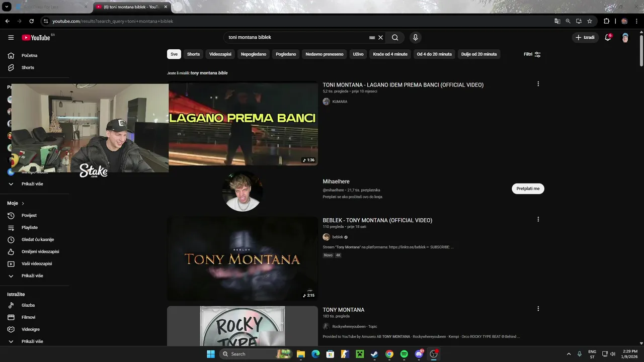
Task: Open Spotify from the taskbar
Action: [404, 354]
